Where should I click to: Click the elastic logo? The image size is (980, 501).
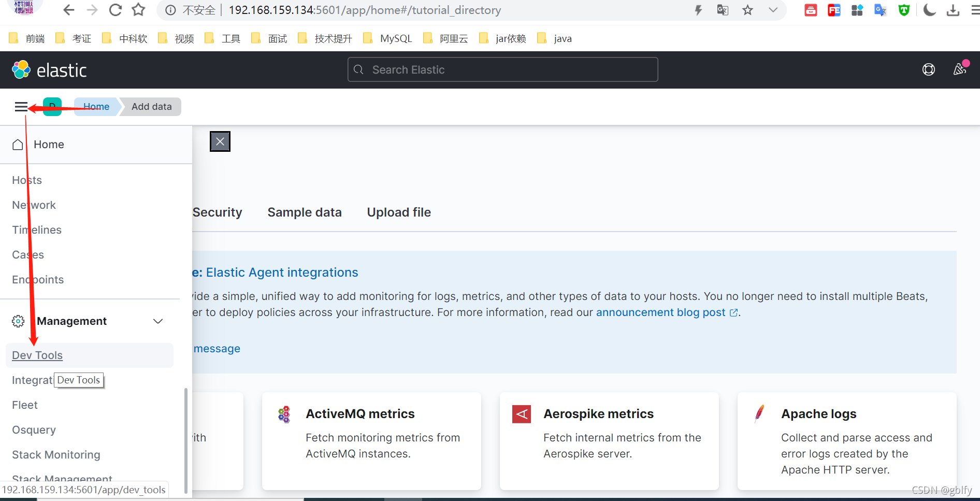49,70
